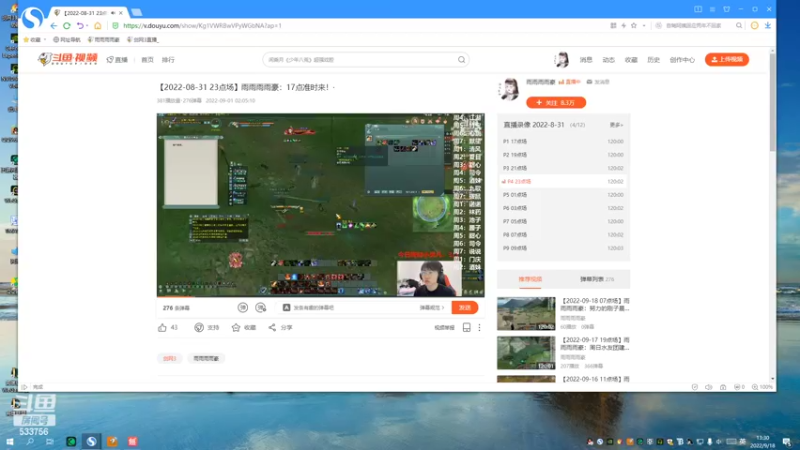Open the danmaku settings toggle icon

click(261, 308)
